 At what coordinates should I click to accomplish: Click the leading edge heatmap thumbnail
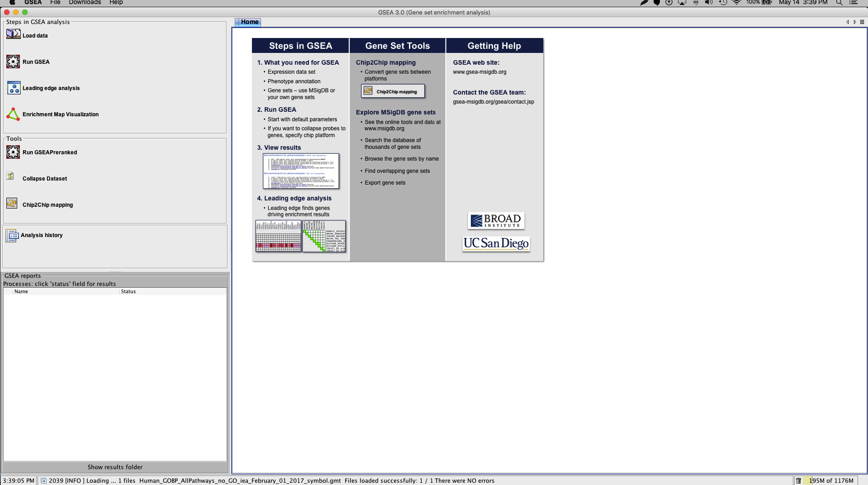(278, 236)
